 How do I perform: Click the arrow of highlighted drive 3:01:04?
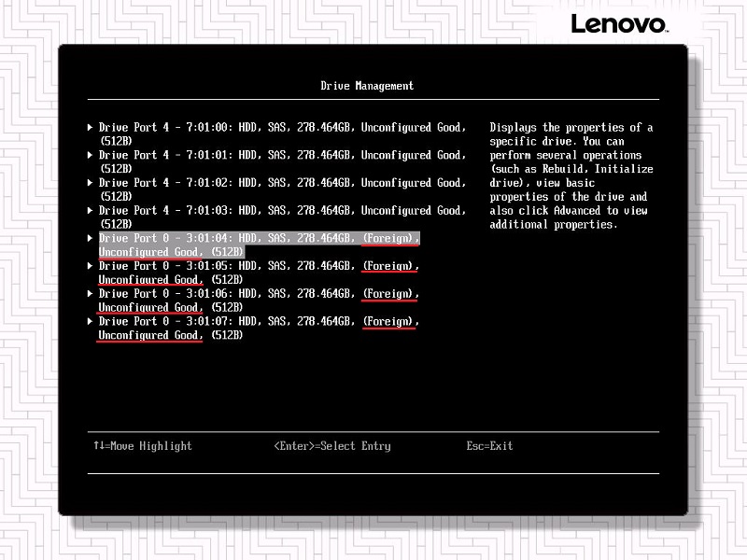coord(91,239)
